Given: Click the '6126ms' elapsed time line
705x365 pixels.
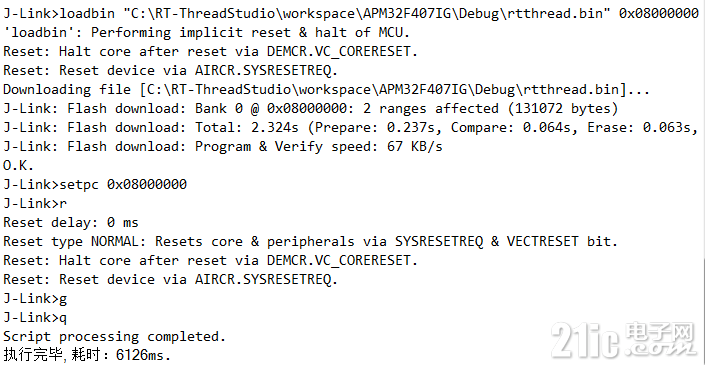Looking at the screenshot, I should tap(87, 355).
